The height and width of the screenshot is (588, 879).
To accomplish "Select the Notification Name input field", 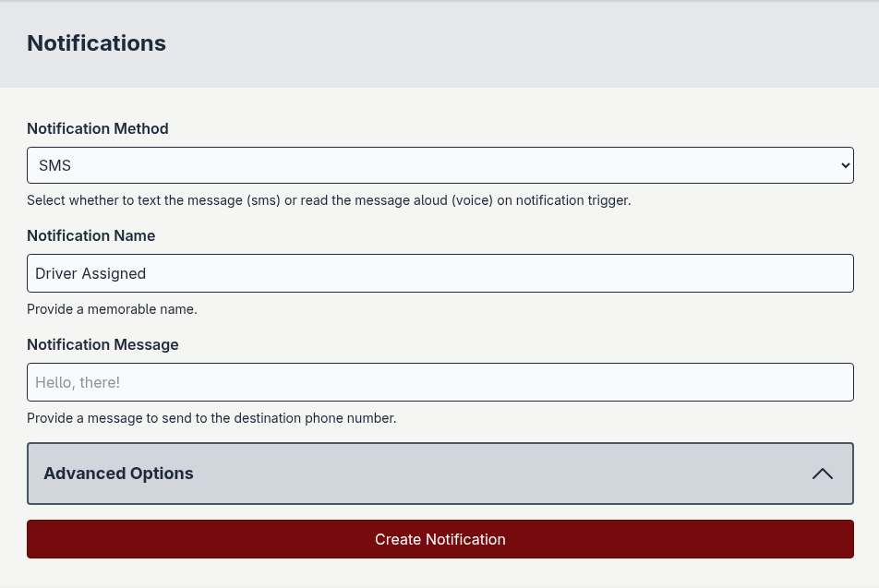I will click(x=440, y=273).
